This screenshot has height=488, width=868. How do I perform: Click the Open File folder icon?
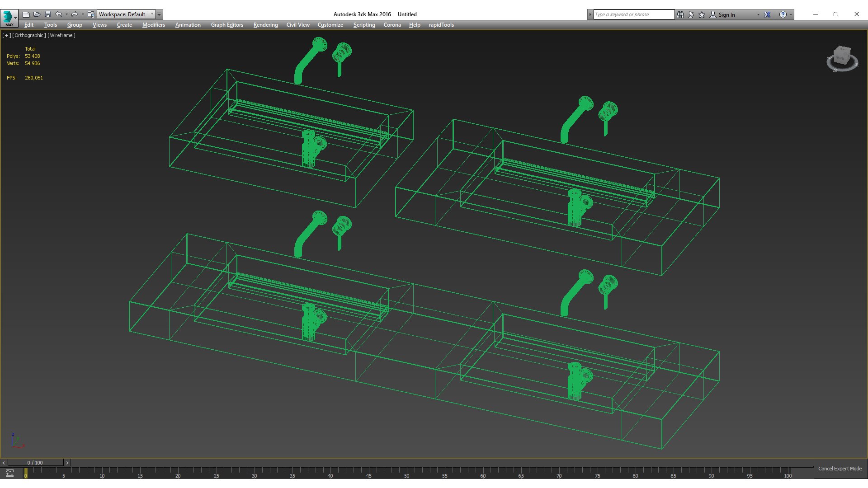pos(37,14)
